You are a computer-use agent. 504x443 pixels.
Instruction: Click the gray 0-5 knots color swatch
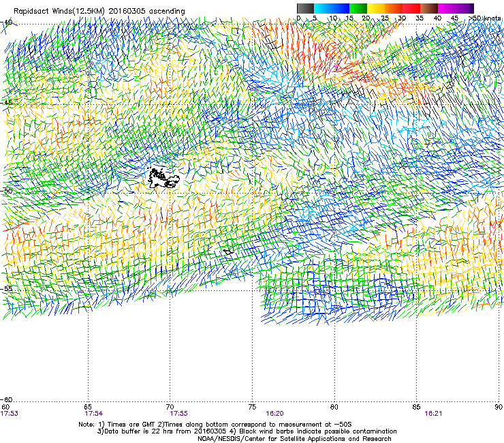[305, 8]
